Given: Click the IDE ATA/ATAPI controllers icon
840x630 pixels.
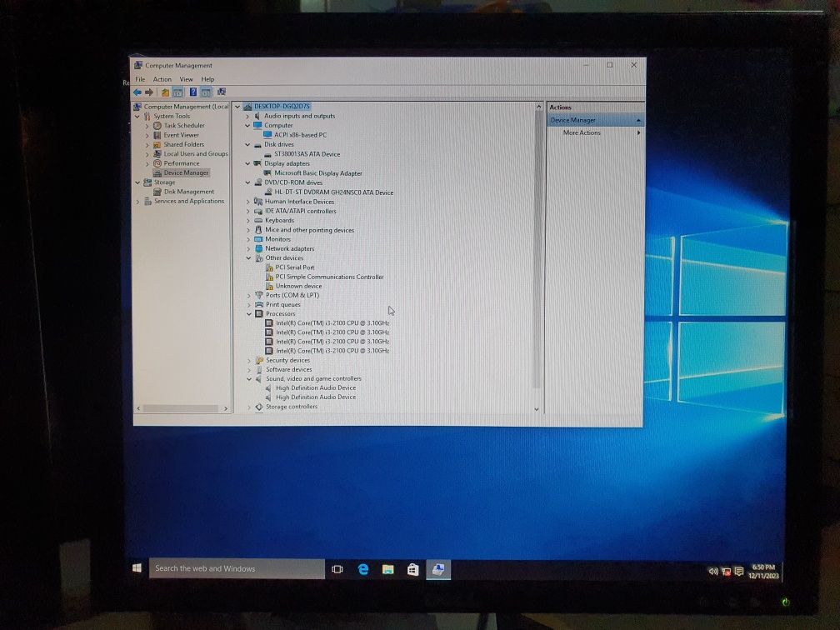Looking at the screenshot, I should (258, 211).
